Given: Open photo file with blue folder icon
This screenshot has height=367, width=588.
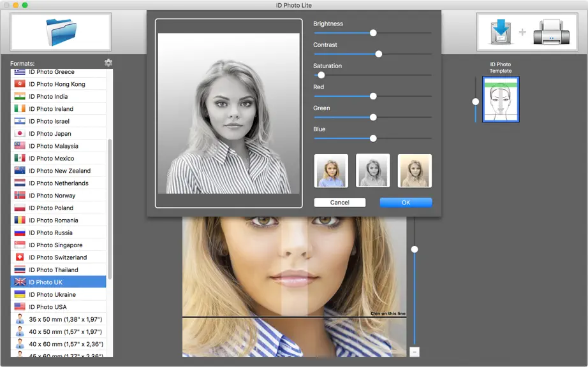Looking at the screenshot, I should 61,32.
